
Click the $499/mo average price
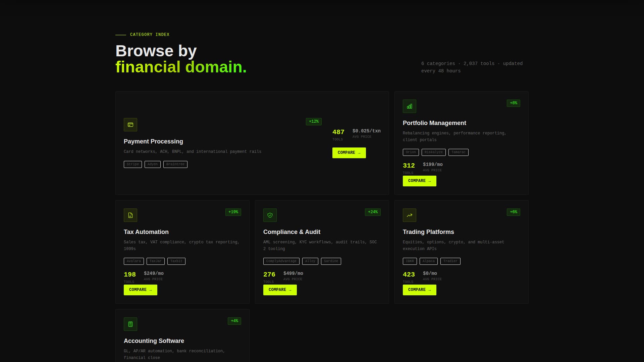[x=293, y=274]
